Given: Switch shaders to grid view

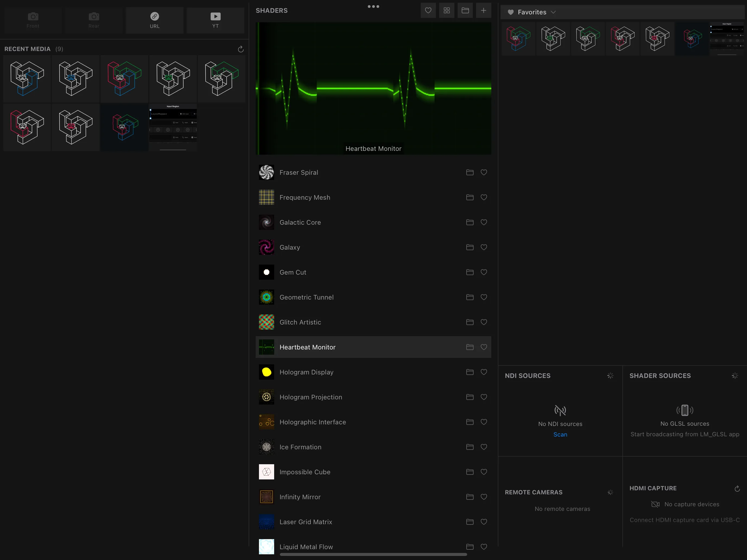Looking at the screenshot, I should [x=447, y=11].
